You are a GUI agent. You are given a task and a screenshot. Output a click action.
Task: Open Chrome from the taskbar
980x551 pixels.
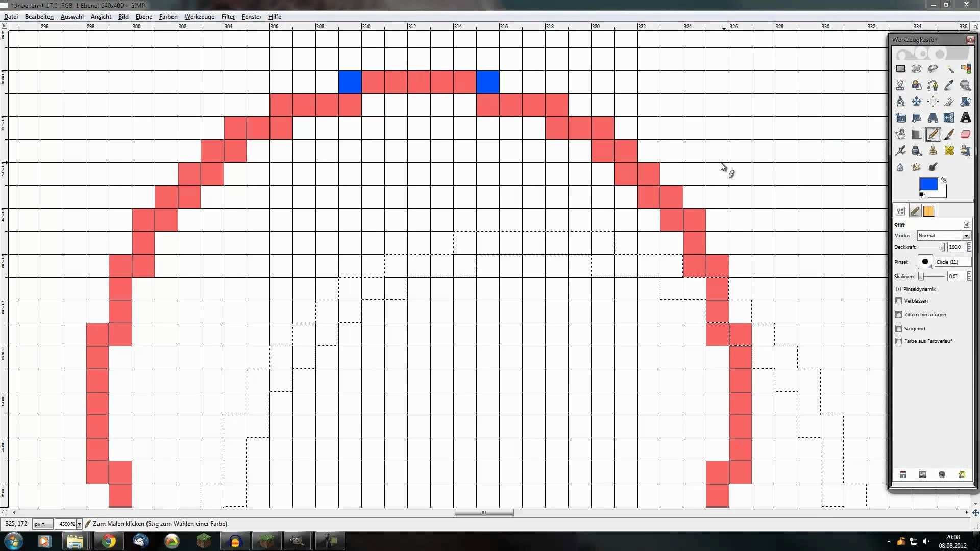click(108, 541)
